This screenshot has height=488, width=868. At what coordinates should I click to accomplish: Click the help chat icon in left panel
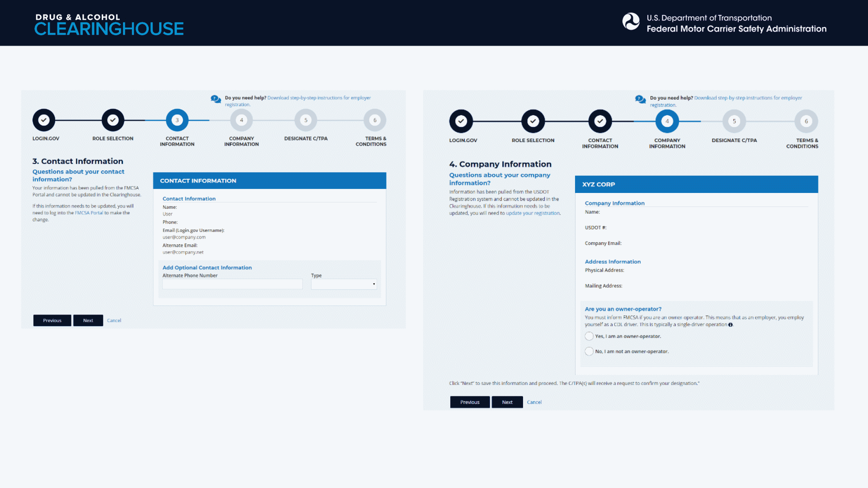click(x=216, y=99)
